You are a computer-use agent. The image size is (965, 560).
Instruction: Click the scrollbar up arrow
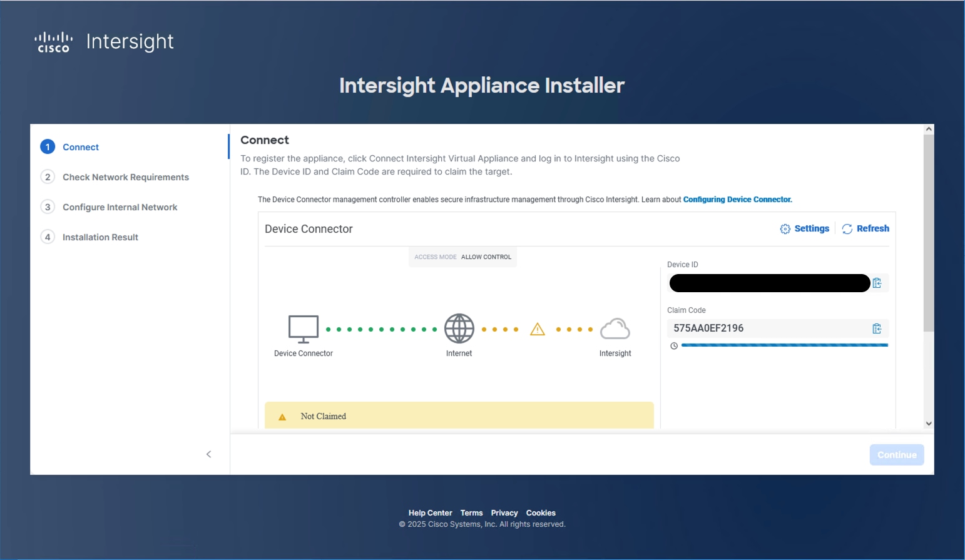click(x=929, y=129)
